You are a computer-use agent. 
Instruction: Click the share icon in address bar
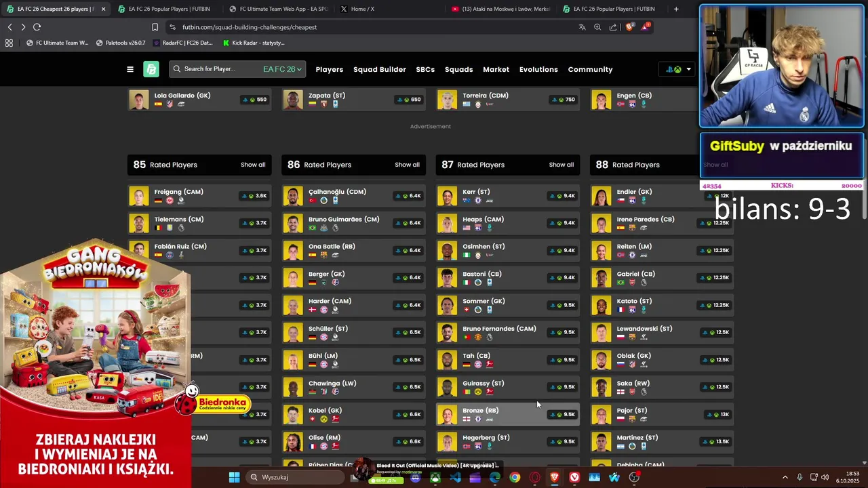pos(613,27)
